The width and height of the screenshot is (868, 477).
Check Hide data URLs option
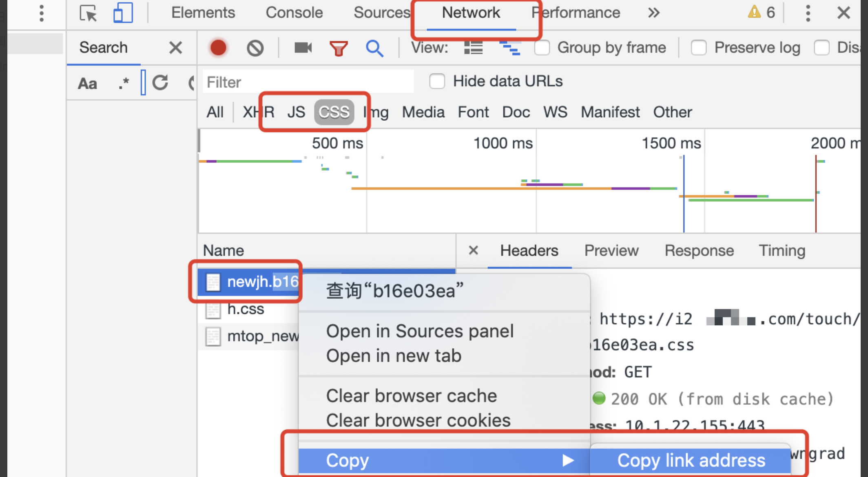click(437, 81)
